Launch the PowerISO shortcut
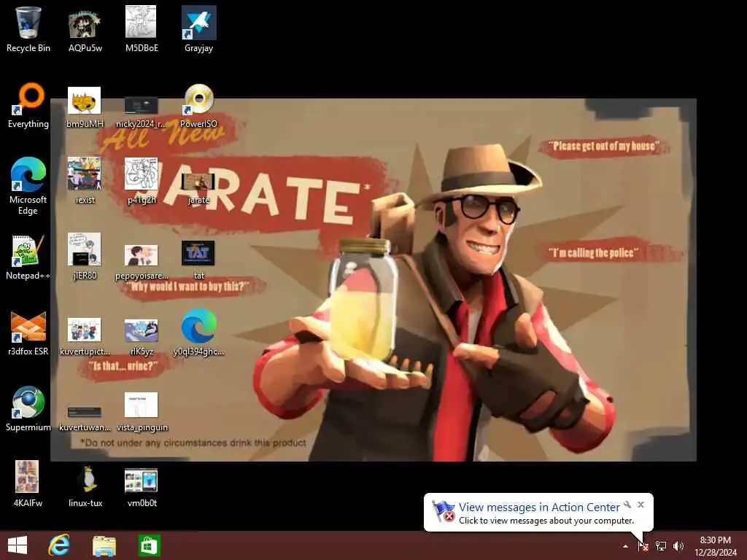Screen dimensions: 747x560 click(198, 106)
